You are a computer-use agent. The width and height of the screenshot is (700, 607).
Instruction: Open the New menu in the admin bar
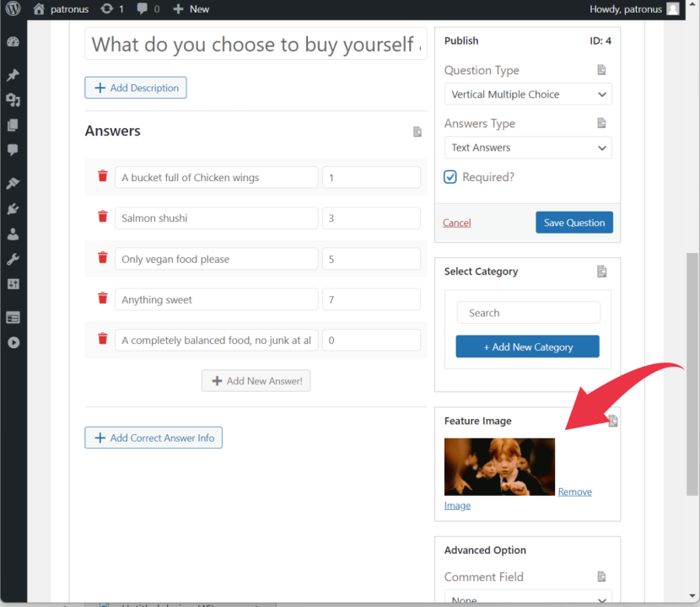(191, 9)
